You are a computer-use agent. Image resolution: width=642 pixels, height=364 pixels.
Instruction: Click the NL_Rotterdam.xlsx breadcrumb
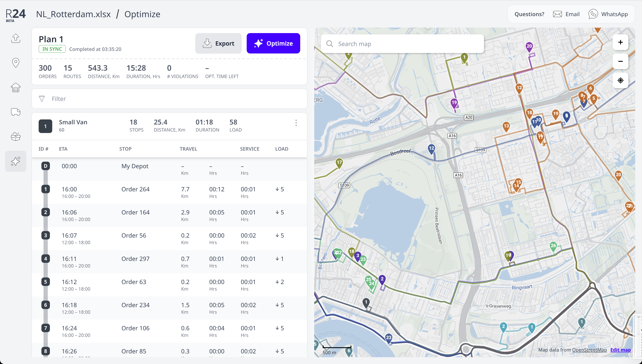[x=73, y=14]
